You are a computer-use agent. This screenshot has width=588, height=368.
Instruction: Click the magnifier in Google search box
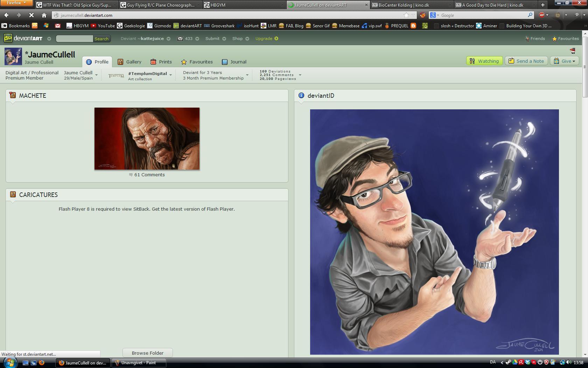(530, 15)
